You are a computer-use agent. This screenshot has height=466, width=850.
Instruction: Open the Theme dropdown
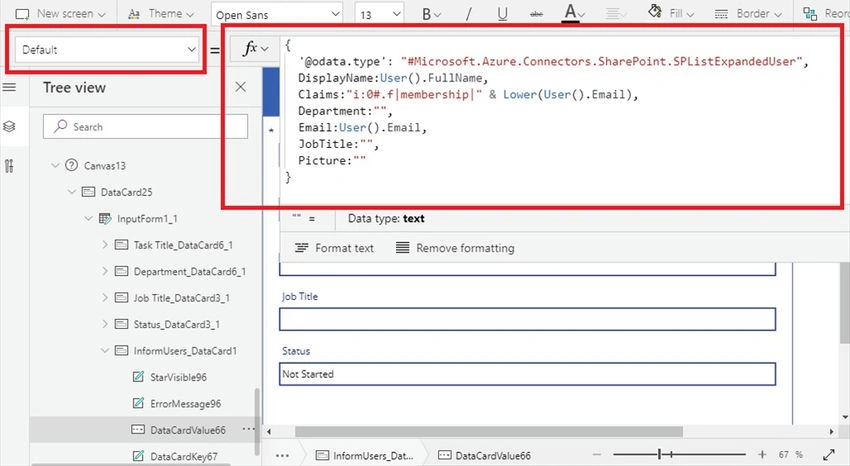tap(161, 14)
